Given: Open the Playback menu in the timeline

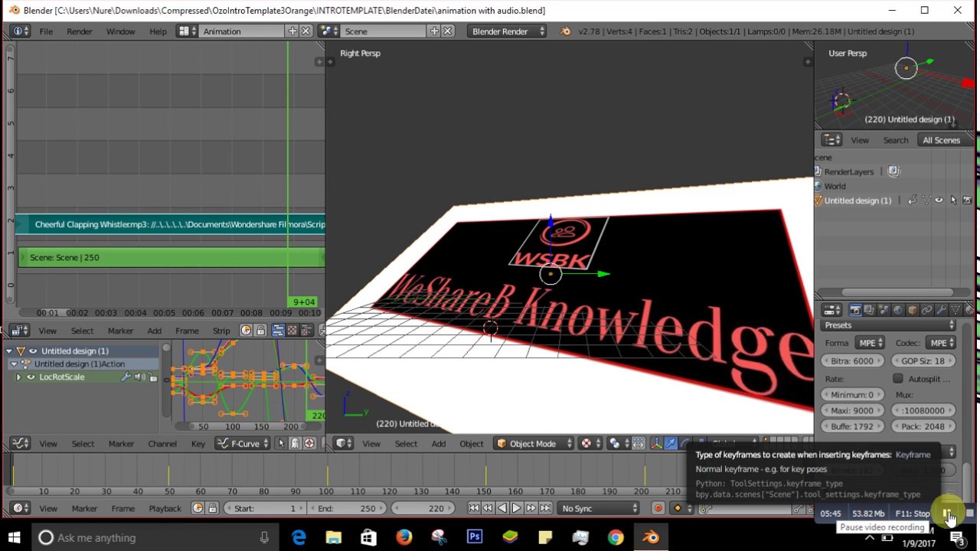Looking at the screenshot, I should tap(165, 508).
